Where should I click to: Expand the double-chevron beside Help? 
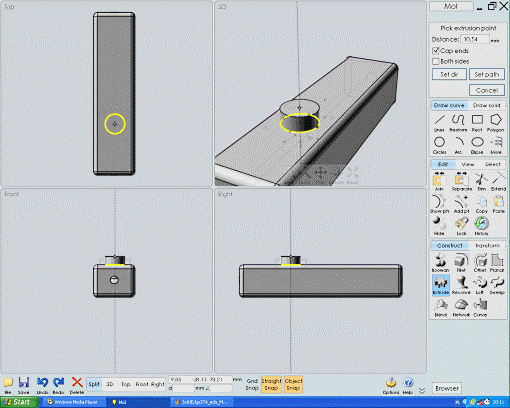tap(422, 391)
